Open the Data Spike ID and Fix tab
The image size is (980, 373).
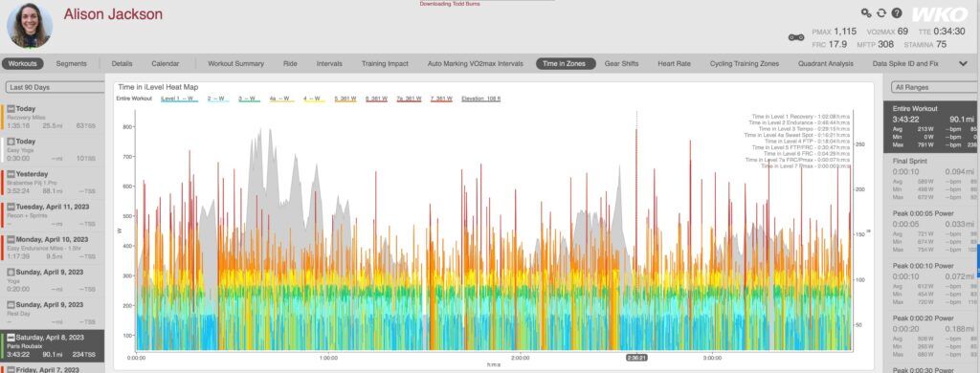click(x=905, y=64)
